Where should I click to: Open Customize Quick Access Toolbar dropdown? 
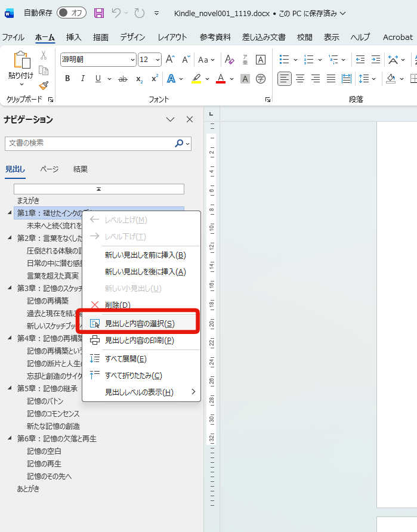pos(156,13)
